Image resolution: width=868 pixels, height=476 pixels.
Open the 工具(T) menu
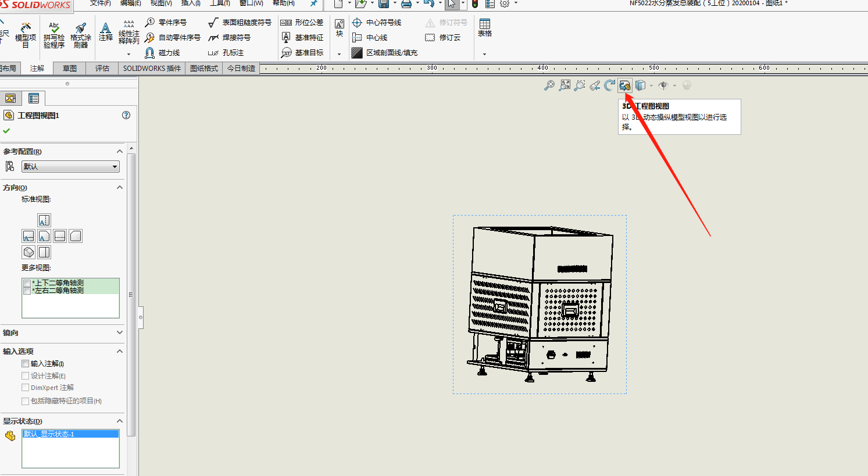pyautogui.click(x=220, y=3)
